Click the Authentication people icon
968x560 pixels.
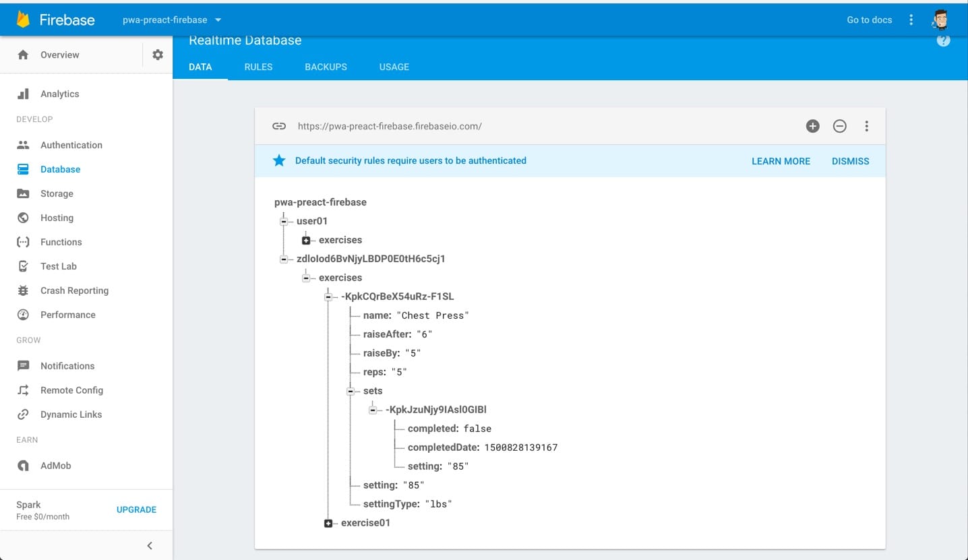coord(23,145)
